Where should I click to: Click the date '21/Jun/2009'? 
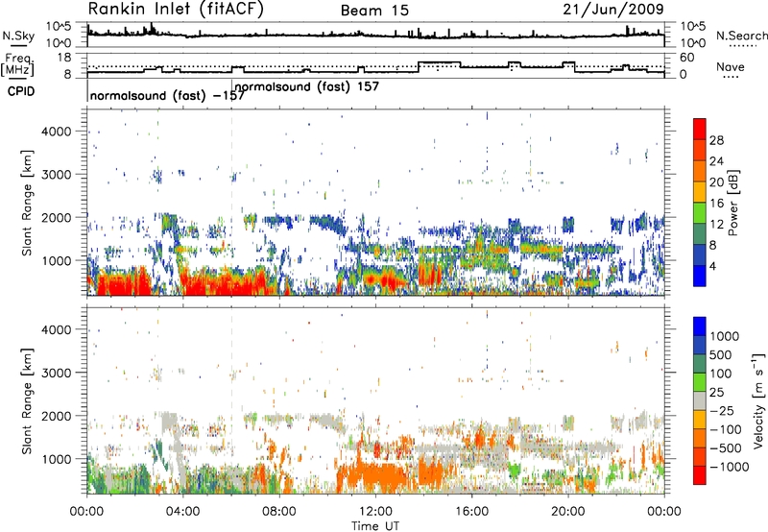point(613,9)
